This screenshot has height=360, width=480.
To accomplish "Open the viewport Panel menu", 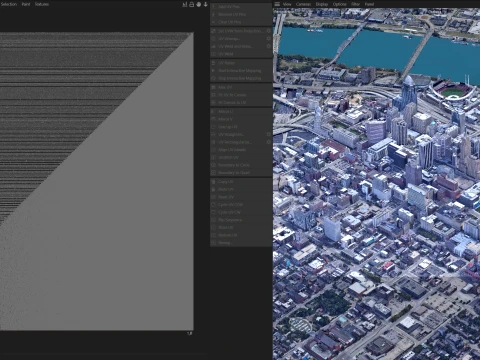I will (x=369, y=4).
